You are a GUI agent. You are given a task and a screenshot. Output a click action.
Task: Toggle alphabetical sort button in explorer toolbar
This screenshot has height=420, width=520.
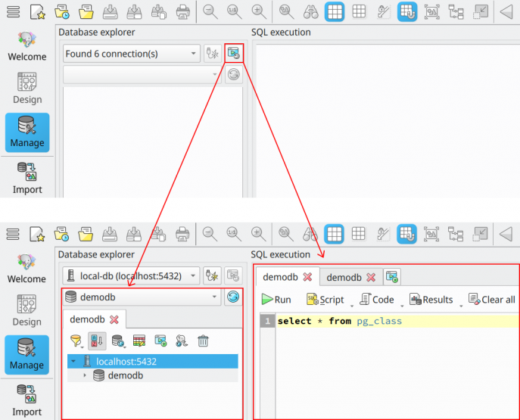point(97,341)
